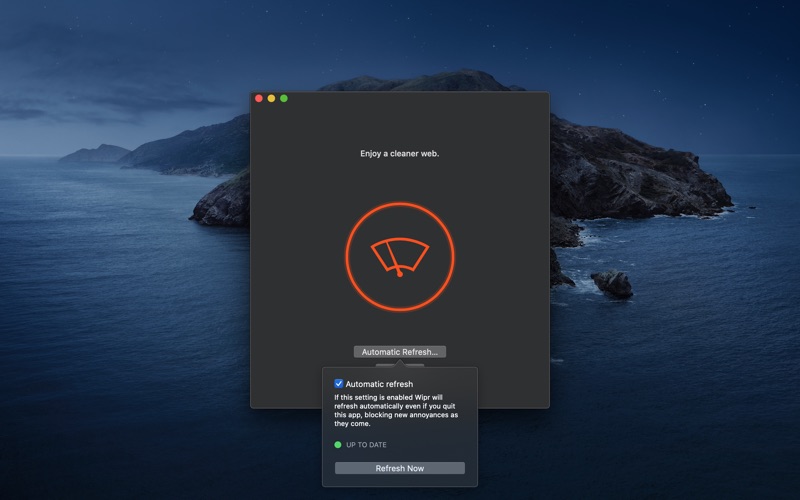Close the Wipr window with red button
This screenshot has height=500, width=800.
259,98
